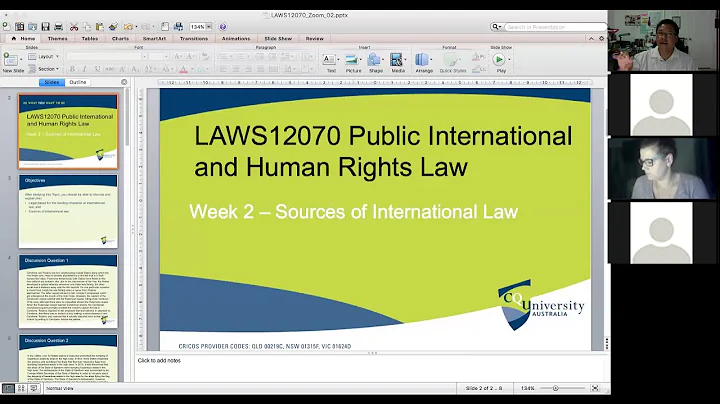The width and height of the screenshot is (720, 404).
Task: Click the Open file toolbar icon
Action: pos(32,27)
